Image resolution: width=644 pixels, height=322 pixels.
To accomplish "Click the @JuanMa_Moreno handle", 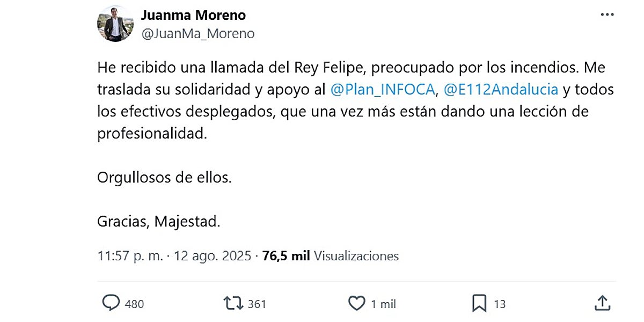I will [x=197, y=33].
